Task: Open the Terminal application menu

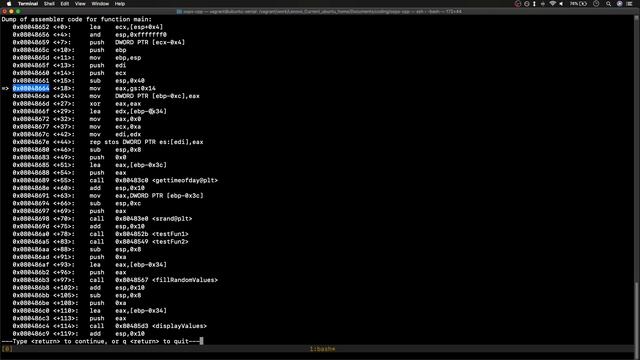Action: click(x=28, y=4)
